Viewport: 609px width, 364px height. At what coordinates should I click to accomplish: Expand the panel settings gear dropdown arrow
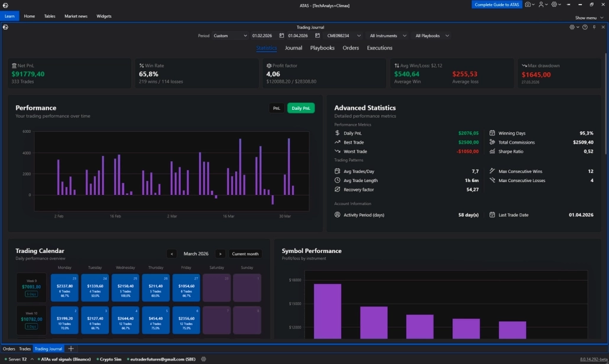tap(578, 27)
